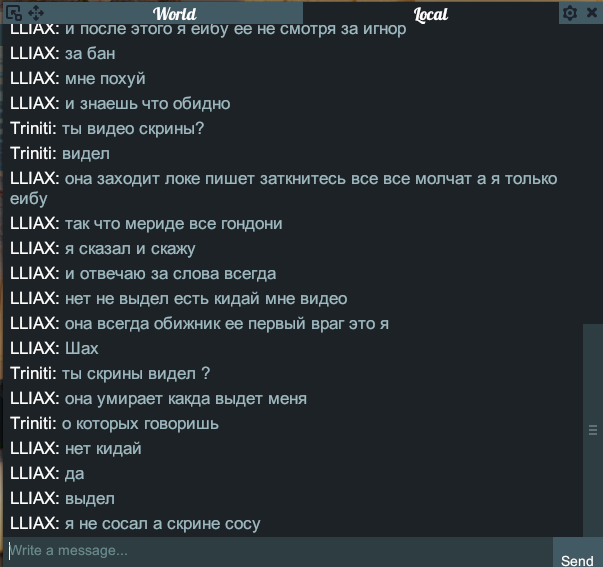Switch to the Local chat tab
This screenshot has height=567, width=603.
pos(431,14)
